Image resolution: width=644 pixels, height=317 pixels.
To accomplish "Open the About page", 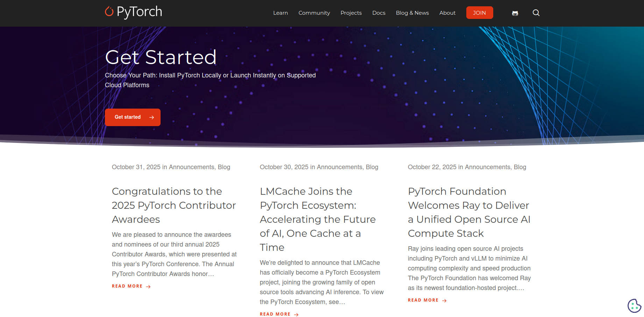I will pyautogui.click(x=447, y=13).
